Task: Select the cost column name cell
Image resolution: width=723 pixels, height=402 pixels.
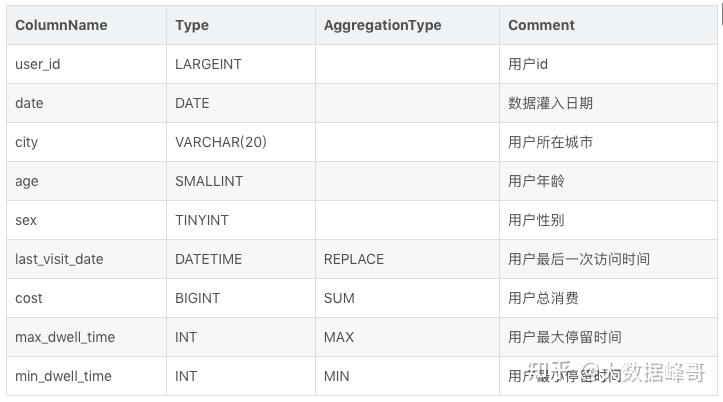Action: (29, 298)
